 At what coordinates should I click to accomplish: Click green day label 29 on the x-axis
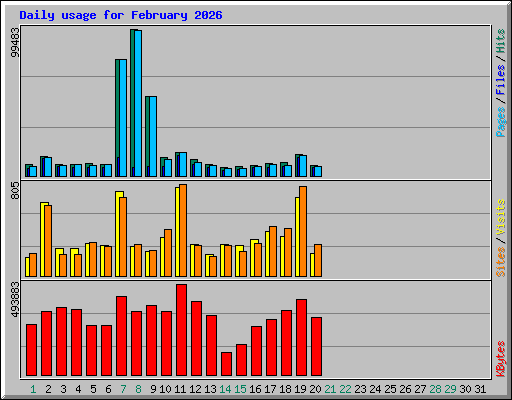tap(450, 389)
